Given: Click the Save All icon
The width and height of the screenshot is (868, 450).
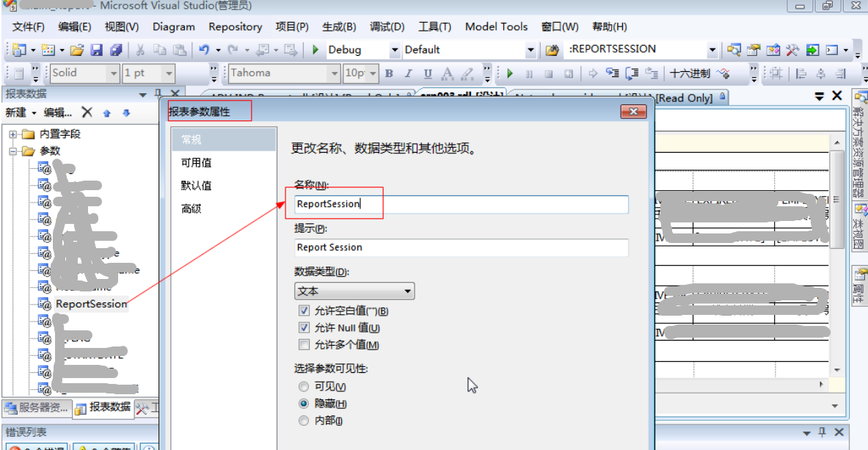Looking at the screenshot, I should [115, 50].
